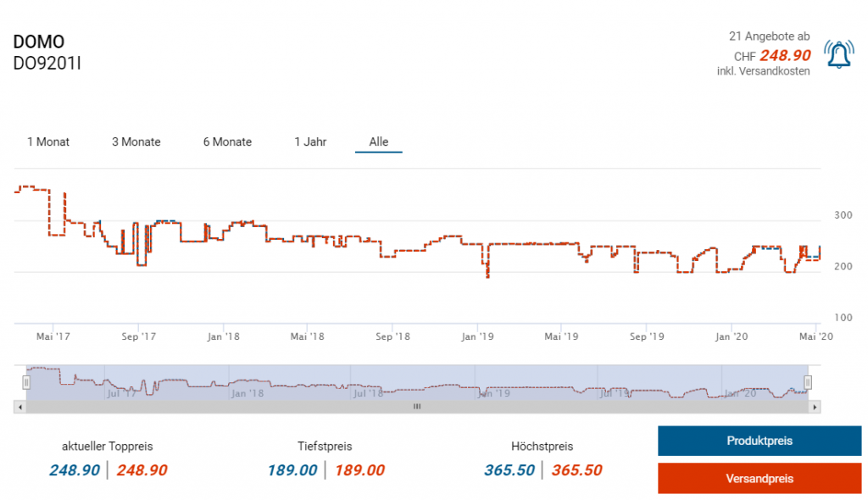
Task: Click the left range handle of navigator
Action: coord(26,382)
